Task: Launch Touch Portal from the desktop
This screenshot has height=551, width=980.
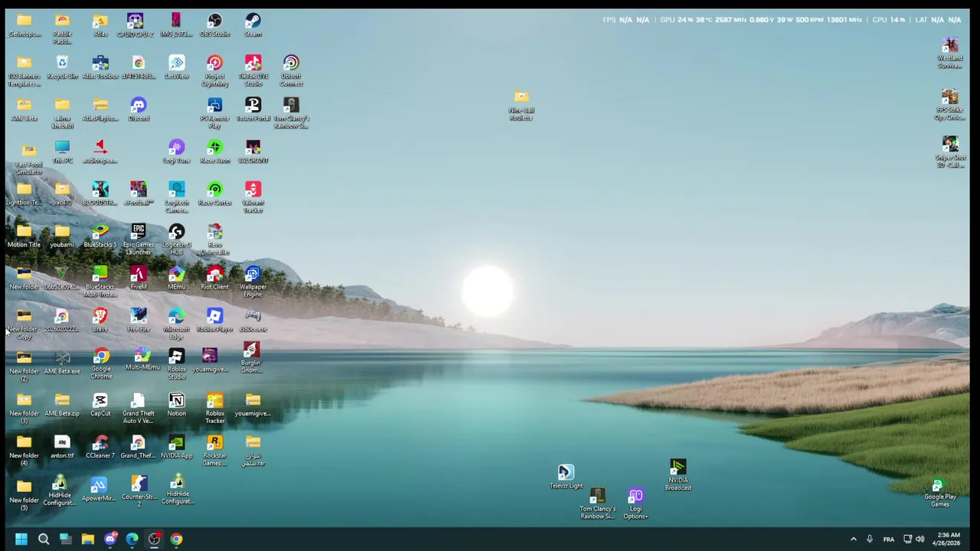Action: point(253,109)
